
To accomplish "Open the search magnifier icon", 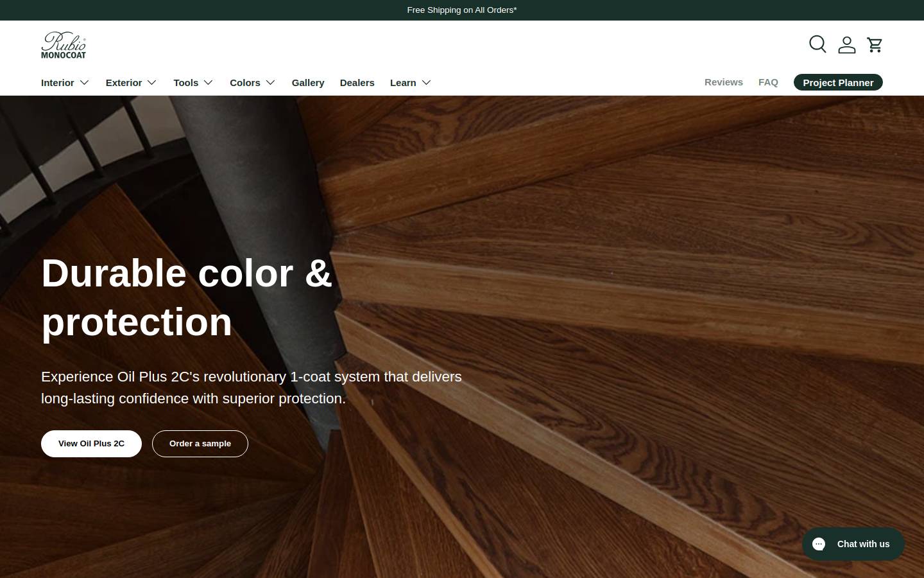I will [x=817, y=44].
